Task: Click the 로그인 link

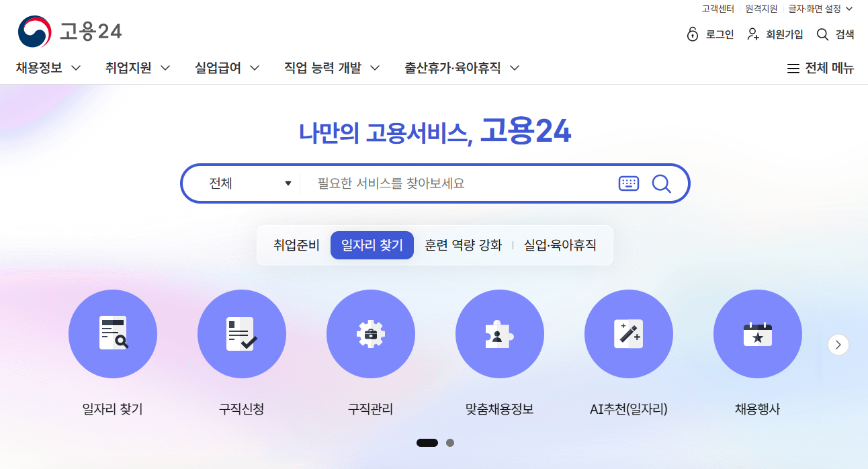Action: pyautogui.click(x=711, y=34)
